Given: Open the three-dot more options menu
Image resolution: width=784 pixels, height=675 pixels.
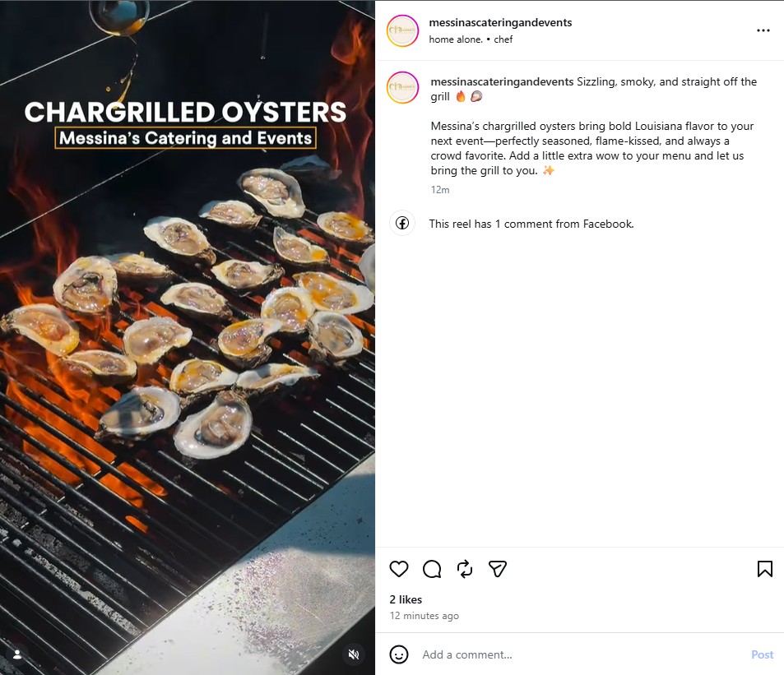Looking at the screenshot, I should [x=763, y=30].
